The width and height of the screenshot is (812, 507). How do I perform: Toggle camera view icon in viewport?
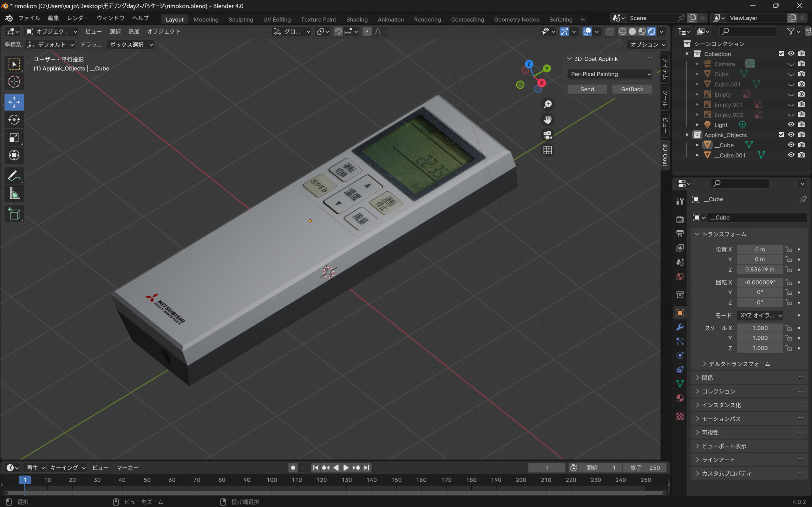point(547,135)
